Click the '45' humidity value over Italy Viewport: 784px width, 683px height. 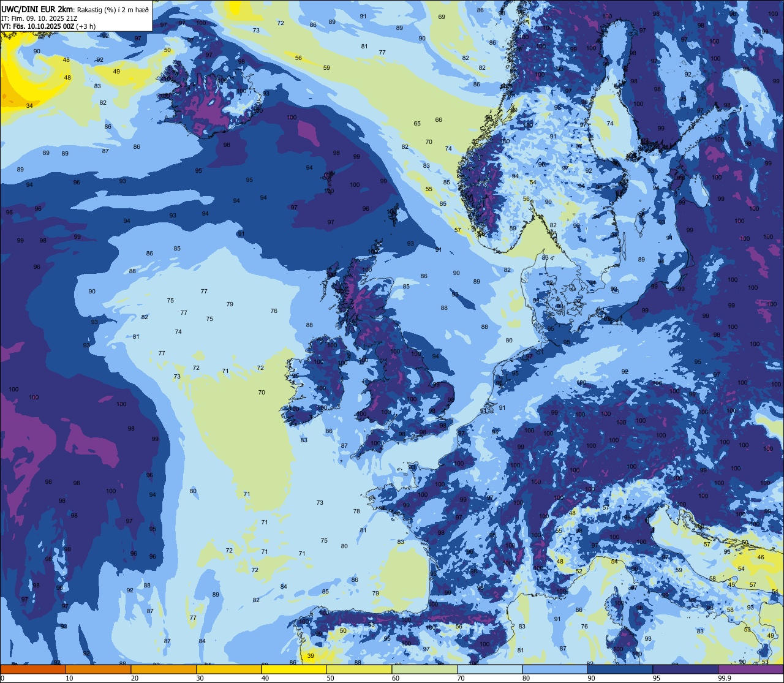tap(731, 585)
